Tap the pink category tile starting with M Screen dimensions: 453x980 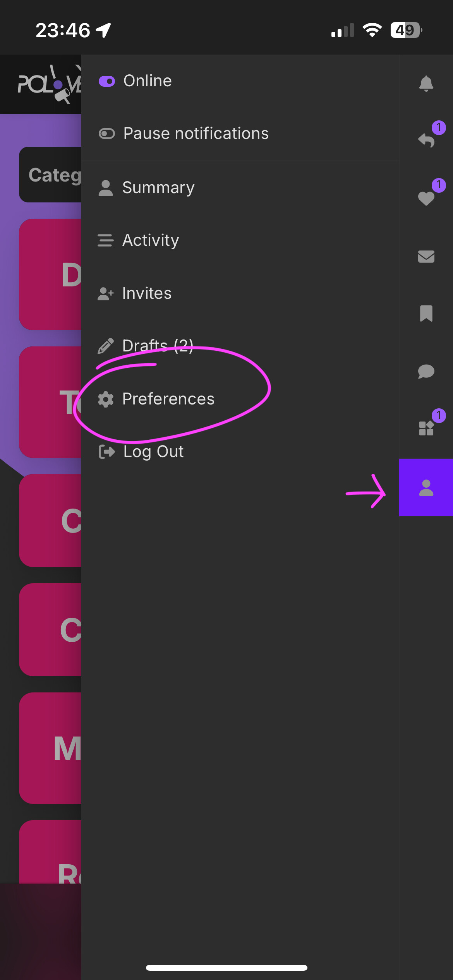[x=50, y=748]
